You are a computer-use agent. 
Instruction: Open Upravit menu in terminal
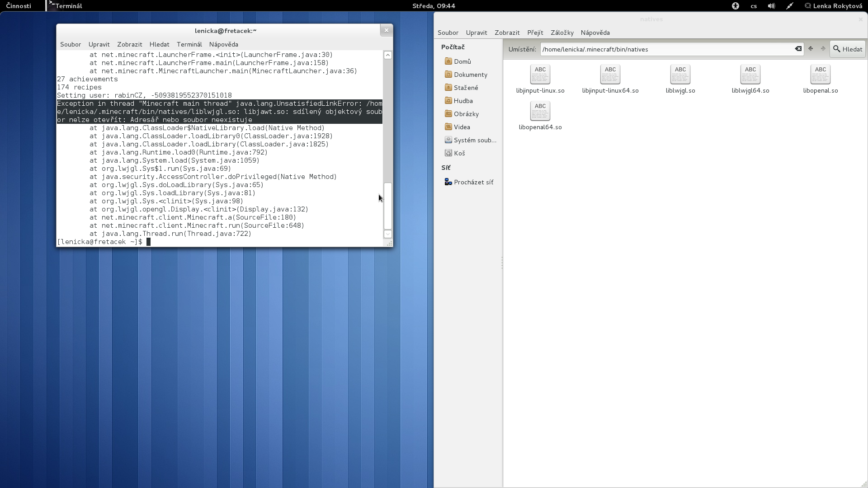click(99, 44)
